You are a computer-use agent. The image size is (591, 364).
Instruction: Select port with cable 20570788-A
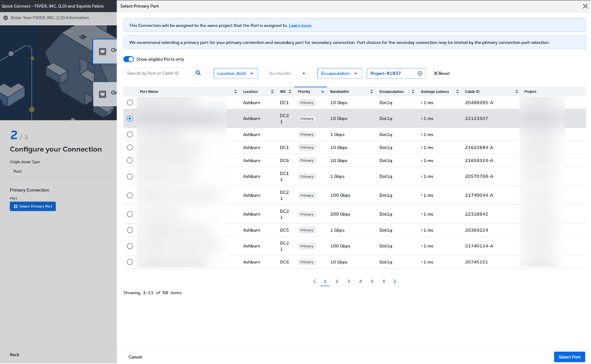129,176
